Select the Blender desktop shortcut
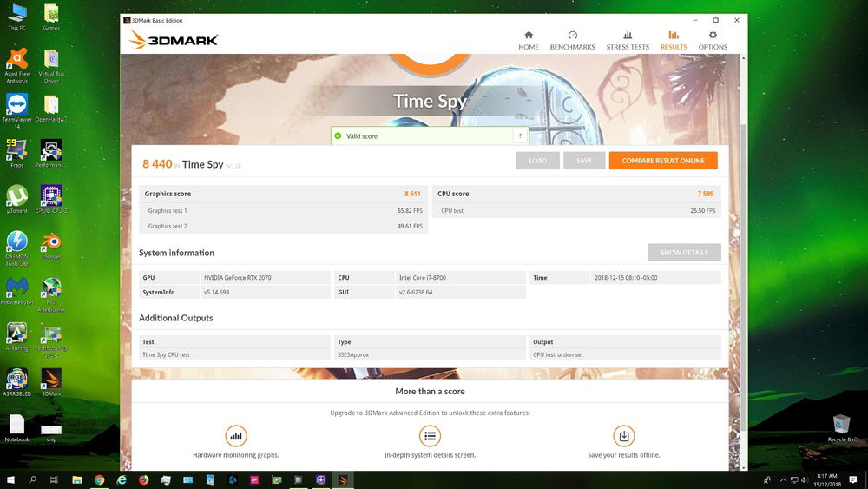This screenshot has width=868, height=489. tap(51, 244)
